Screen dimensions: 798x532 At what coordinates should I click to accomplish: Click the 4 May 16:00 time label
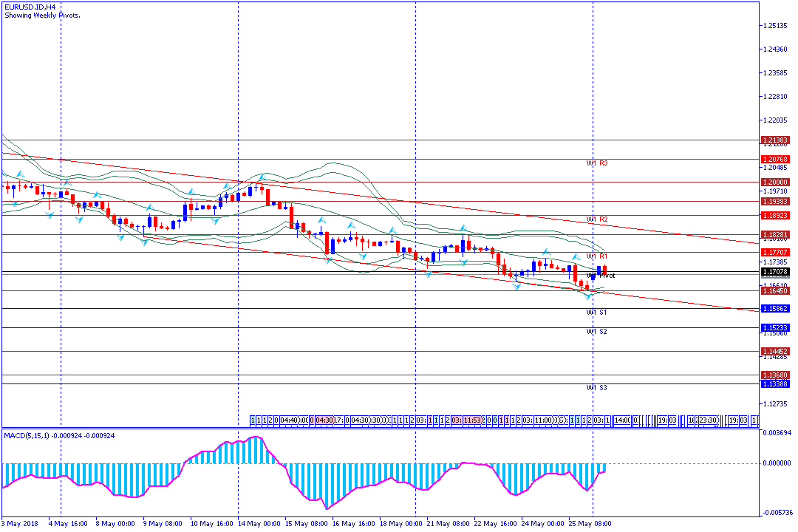pyautogui.click(x=68, y=524)
